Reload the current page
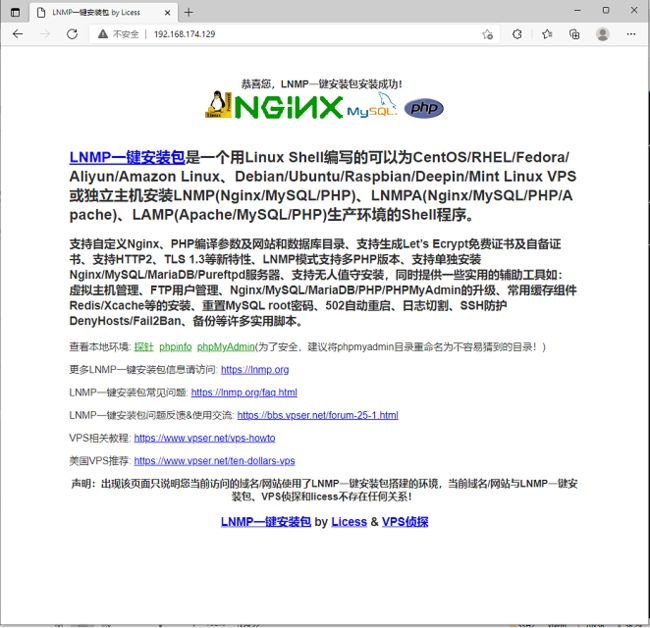 click(72, 34)
